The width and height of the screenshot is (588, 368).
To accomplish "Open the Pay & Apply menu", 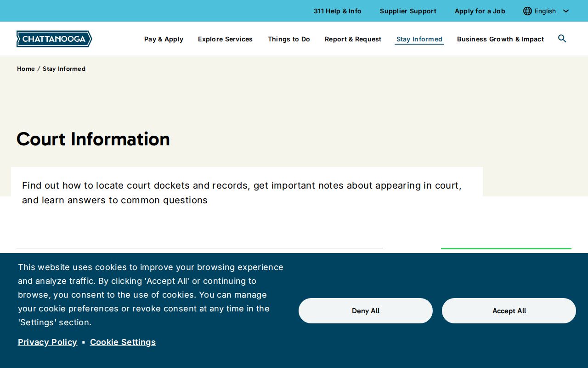I will tap(164, 39).
